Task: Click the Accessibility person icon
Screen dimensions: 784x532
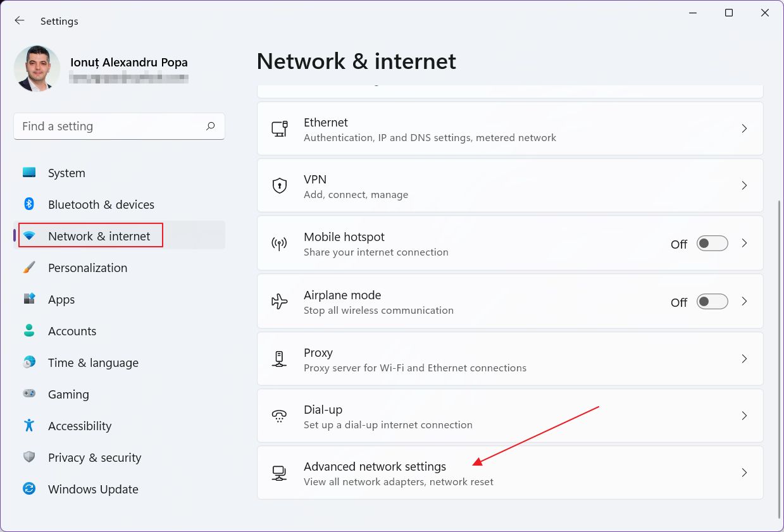Action: pyautogui.click(x=29, y=426)
